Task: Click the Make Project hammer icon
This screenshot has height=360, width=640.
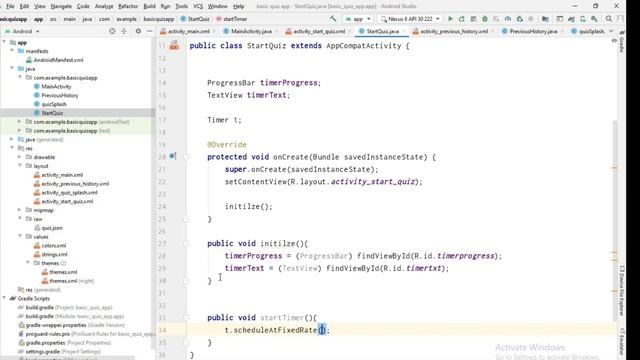Action: click(333, 19)
